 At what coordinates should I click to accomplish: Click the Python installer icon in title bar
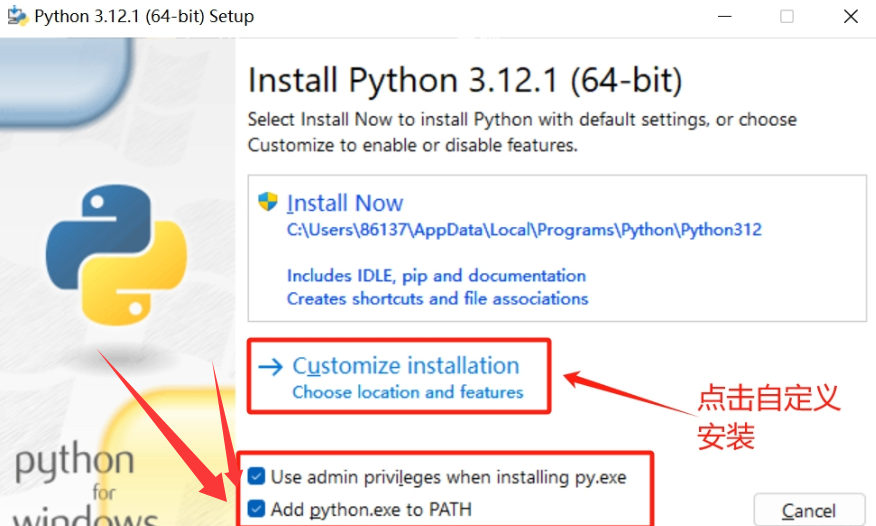(x=17, y=16)
